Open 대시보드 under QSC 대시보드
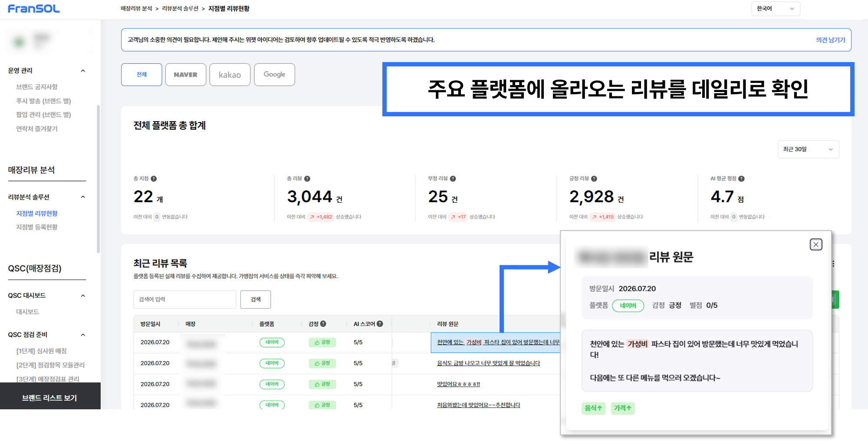Image resolution: width=868 pixels, height=441 pixels. [28, 312]
